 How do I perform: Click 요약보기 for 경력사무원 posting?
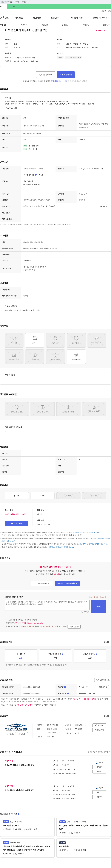(x=99, y=767)
